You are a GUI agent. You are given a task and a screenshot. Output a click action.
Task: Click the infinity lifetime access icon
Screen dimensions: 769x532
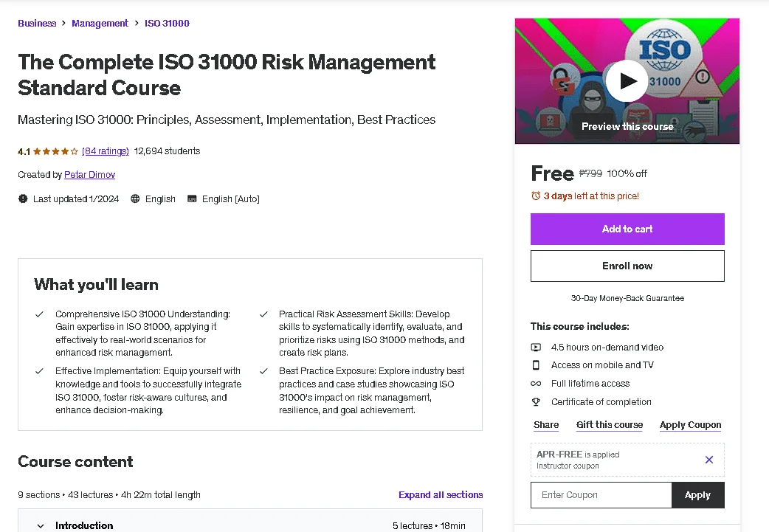tap(536, 384)
